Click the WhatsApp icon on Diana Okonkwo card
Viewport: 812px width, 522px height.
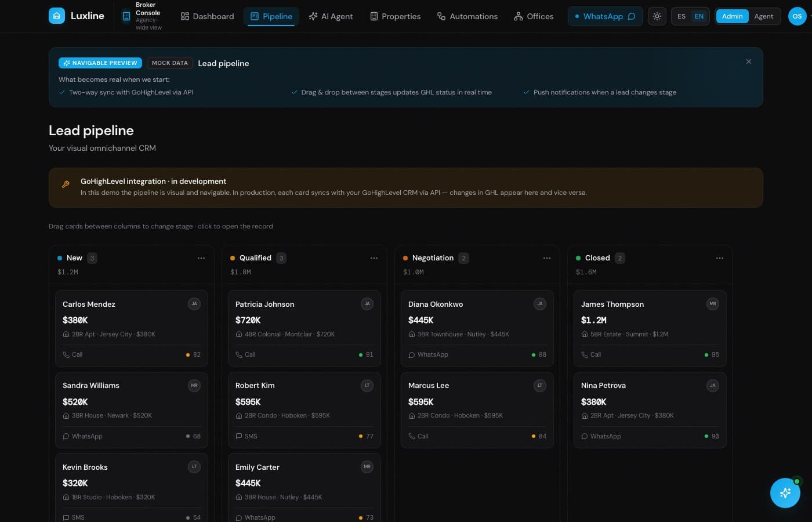tap(412, 354)
